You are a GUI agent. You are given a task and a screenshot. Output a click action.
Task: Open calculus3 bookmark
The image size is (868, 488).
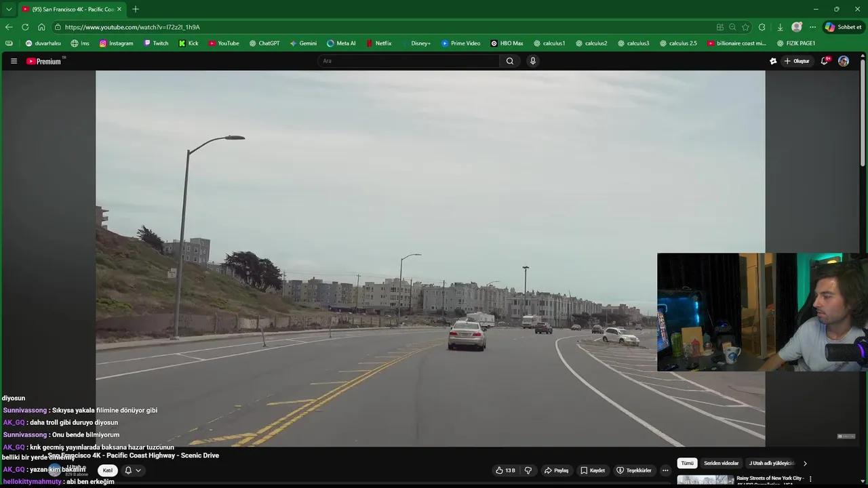633,43
